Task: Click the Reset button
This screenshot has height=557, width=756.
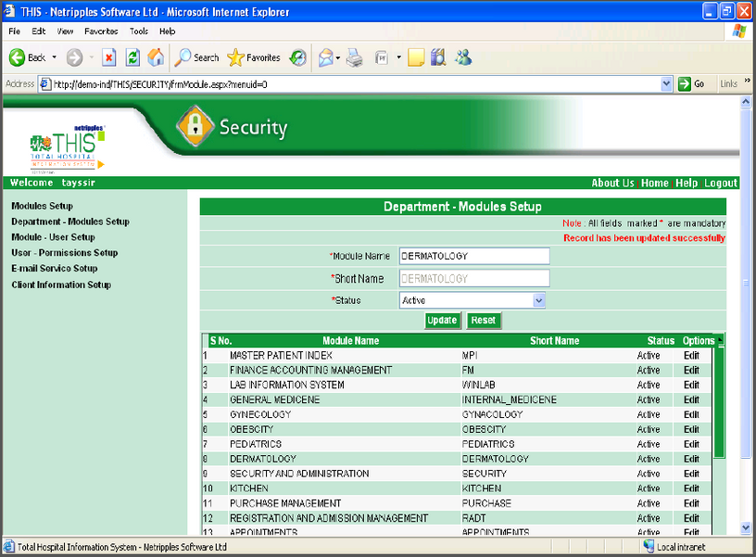Action: tap(484, 321)
